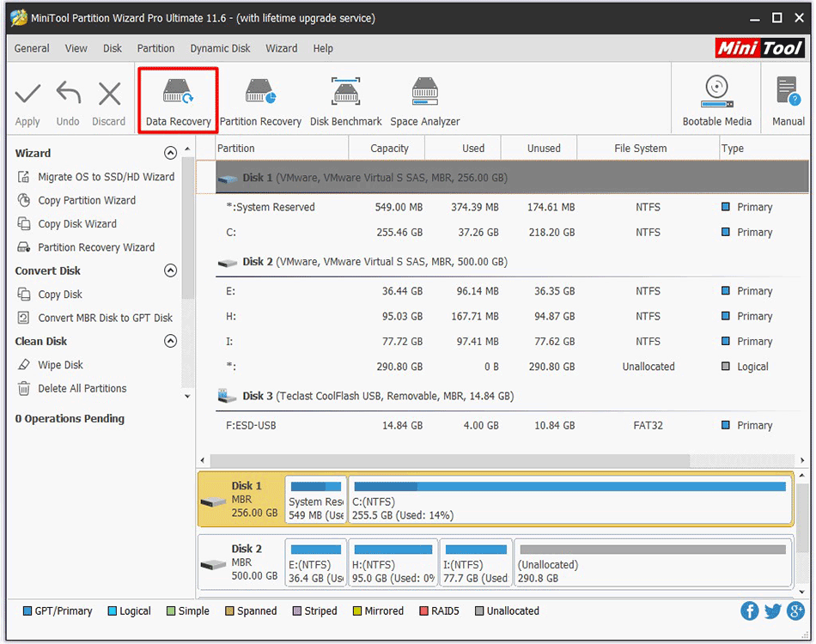Open the Disk menu
Viewport: 816px width, 644px height.
[x=112, y=48]
